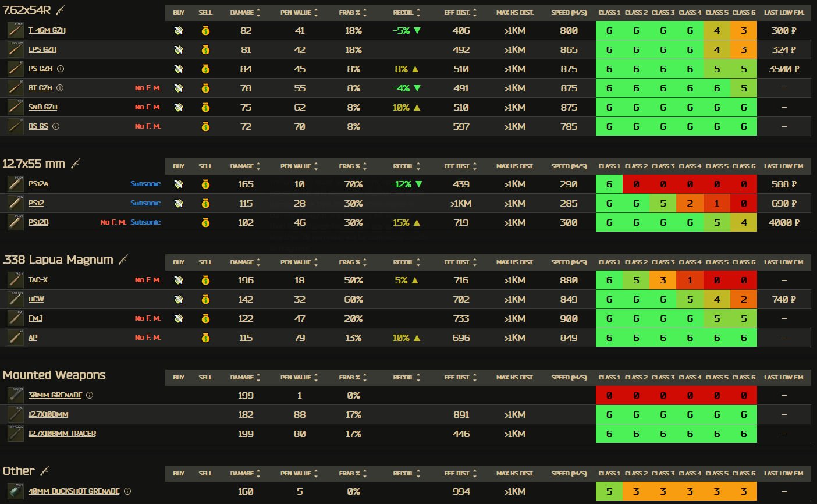Screen dimensions: 817x504
Task: Open the TAC-X ammo link
Action: click(38, 280)
